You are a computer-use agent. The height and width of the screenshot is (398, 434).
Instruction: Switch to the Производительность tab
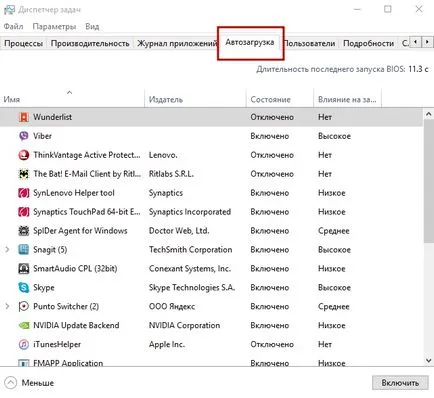tap(90, 43)
